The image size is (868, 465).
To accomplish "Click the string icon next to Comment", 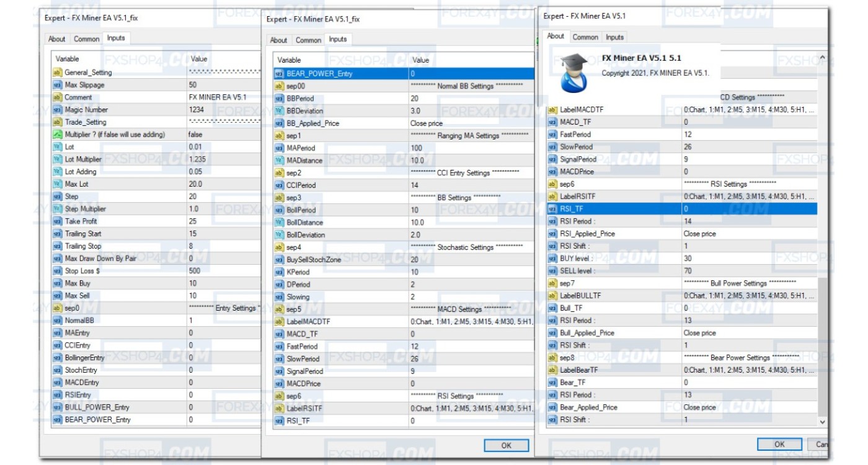I will click(x=57, y=97).
